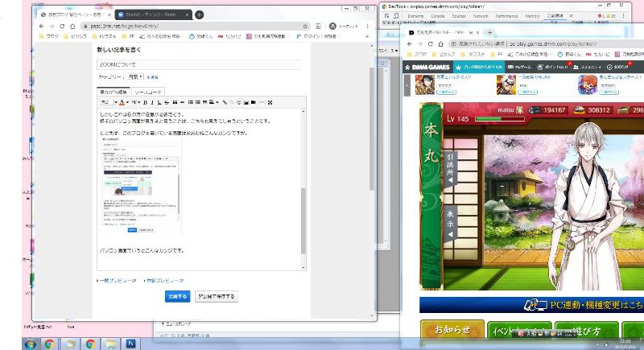The height and width of the screenshot is (350, 644).
Task: Open the text alignment dropdown arrow
Action: pos(217,102)
